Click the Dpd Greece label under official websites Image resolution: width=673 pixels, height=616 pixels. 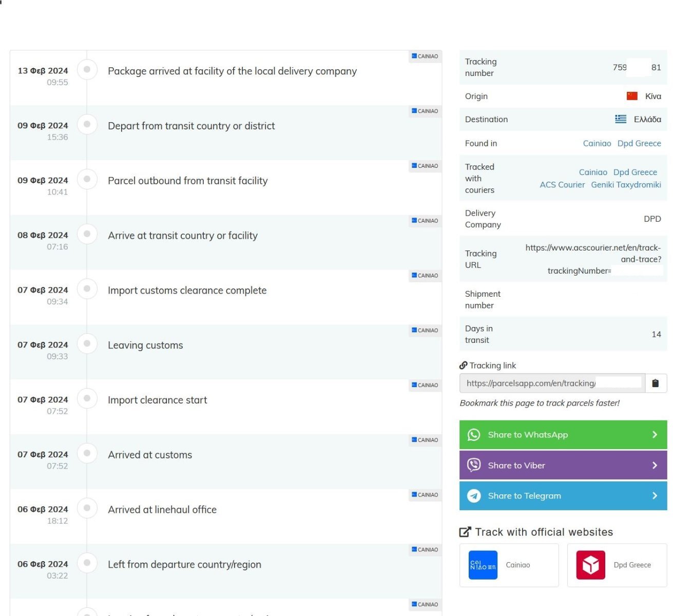click(632, 565)
